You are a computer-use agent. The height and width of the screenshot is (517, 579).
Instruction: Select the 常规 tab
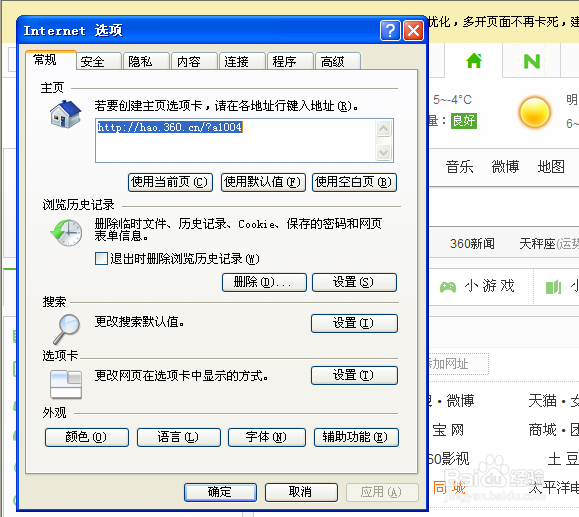[x=51, y=60]
